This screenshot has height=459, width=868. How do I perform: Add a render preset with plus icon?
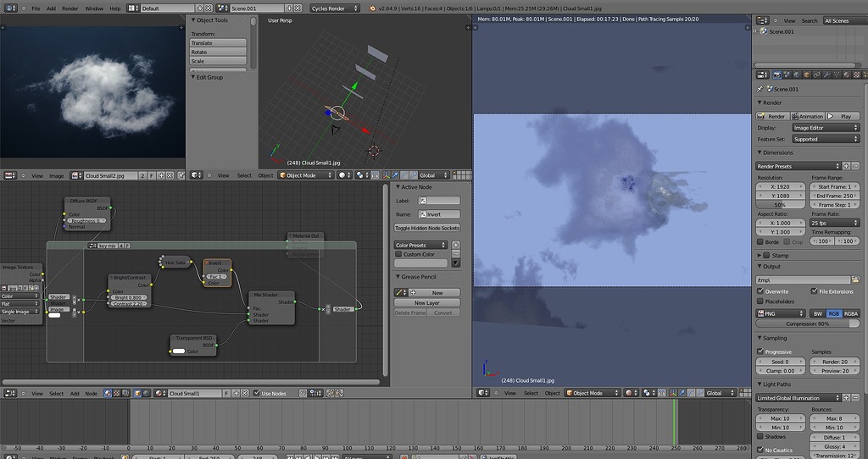coord(846,166)
